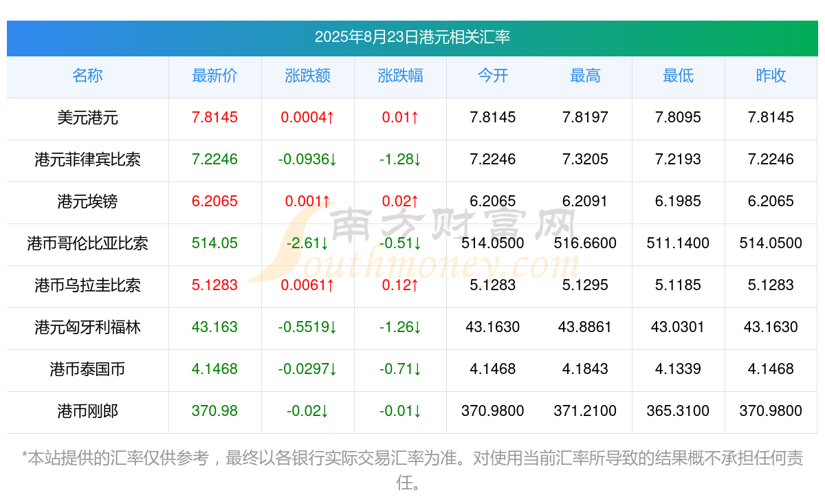The image size is (825, 504).
Task: Click change amount -2.61↓ value
Action: (307, 243)
